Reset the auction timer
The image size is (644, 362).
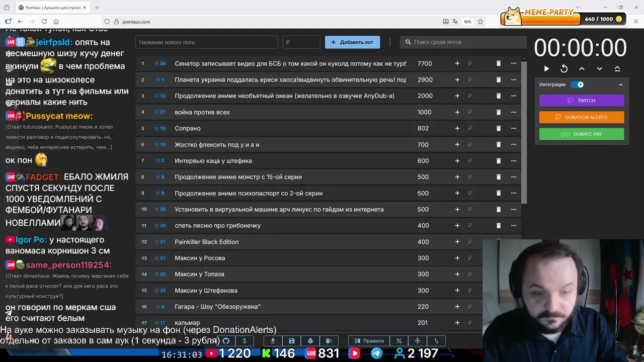click(564, 68)
